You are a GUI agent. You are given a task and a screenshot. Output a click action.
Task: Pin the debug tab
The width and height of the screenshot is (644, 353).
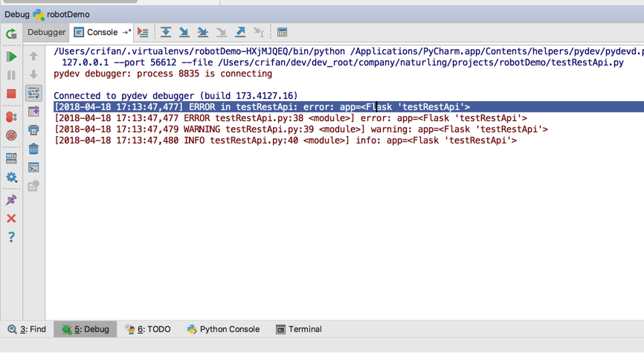11,201
